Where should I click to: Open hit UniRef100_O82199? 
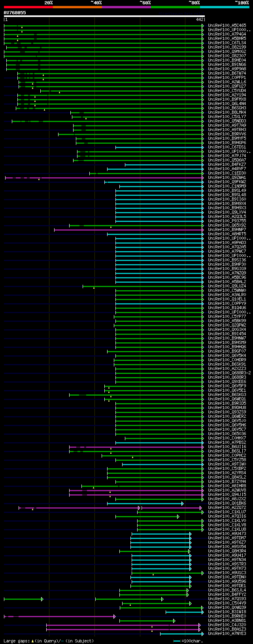tap(227, 47)
